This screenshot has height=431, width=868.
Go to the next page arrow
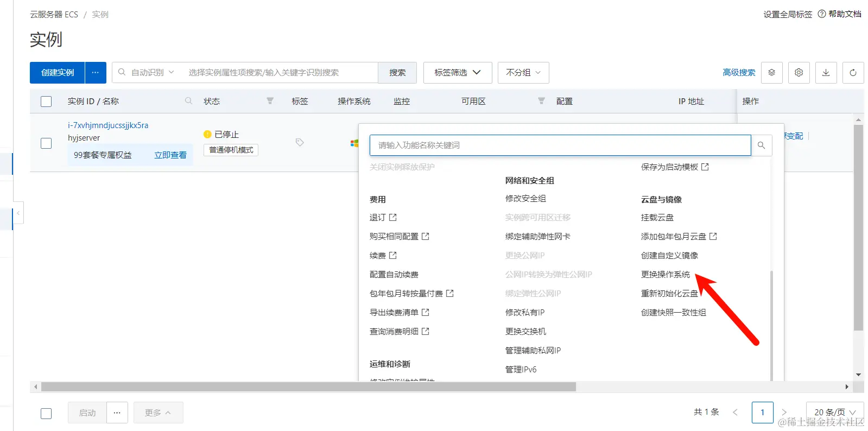(784, 413)
